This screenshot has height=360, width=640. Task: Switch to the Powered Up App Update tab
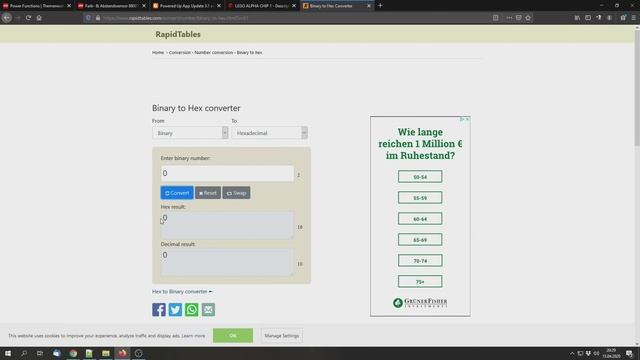pyautogui.click(x=183, y=6)
